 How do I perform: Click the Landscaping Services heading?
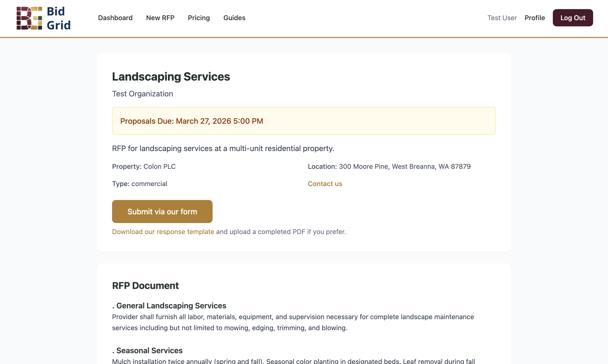[171, 76]
